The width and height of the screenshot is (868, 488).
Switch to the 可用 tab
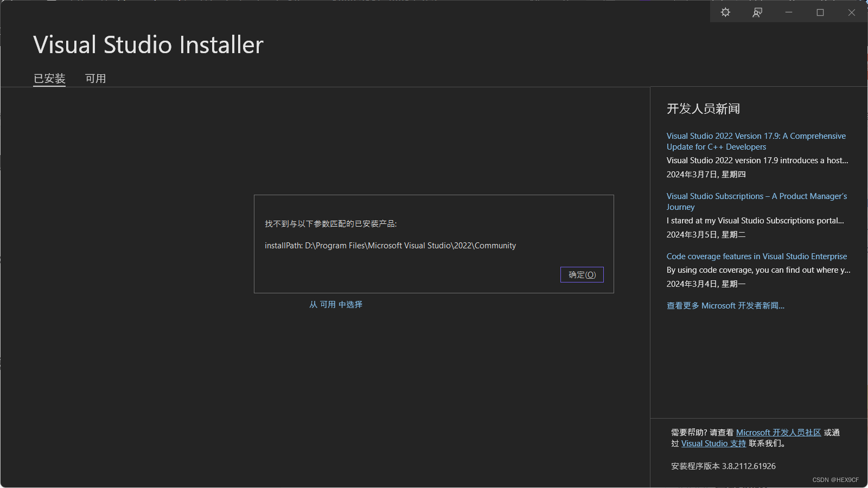tap(95, 79)
